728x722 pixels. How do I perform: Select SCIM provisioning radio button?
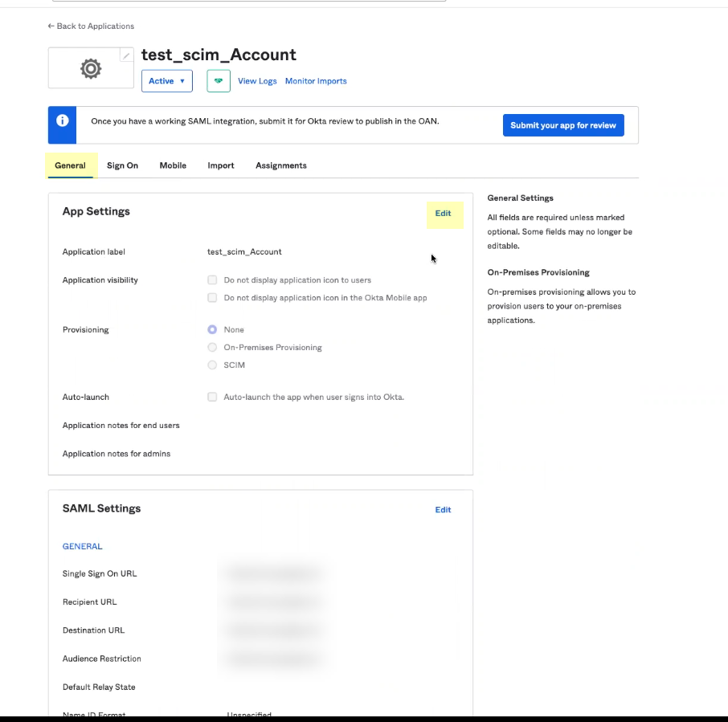point(212,365)
